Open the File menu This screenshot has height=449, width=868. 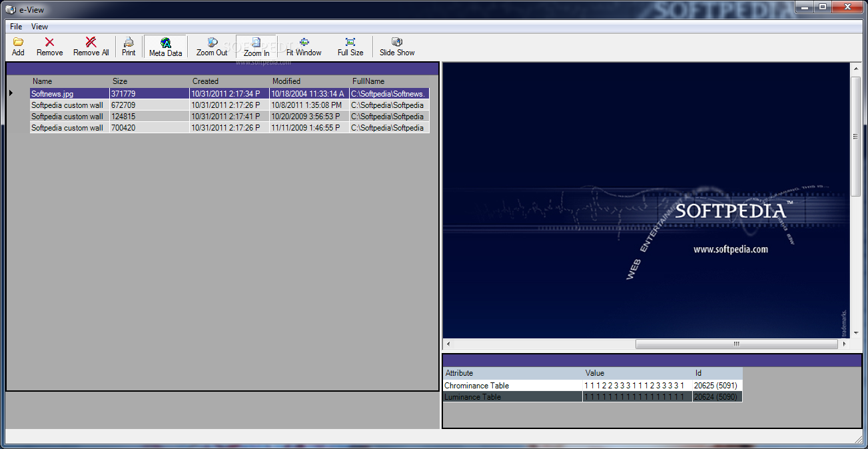click(16, 27)
